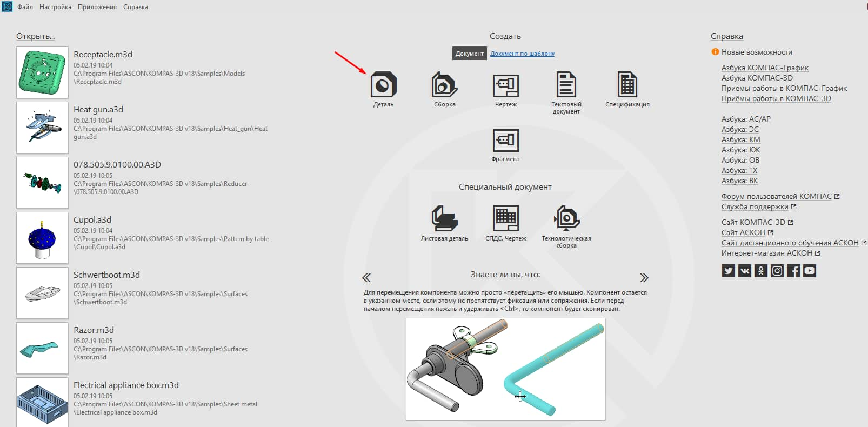Open Азбука: ТХ link

pos(739,170)
